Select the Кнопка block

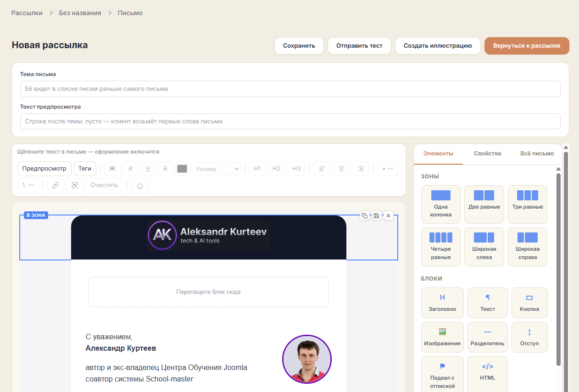pos(529,303)
